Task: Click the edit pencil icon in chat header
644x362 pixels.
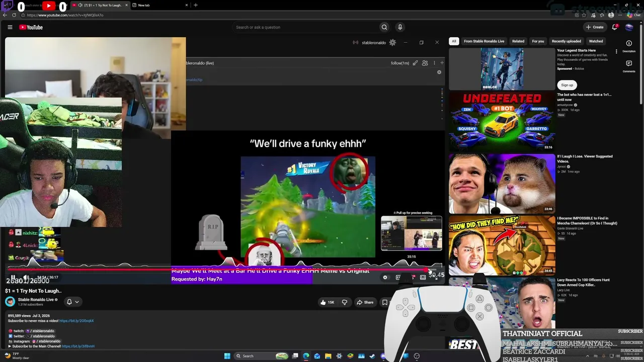Action: coord(415,63)
